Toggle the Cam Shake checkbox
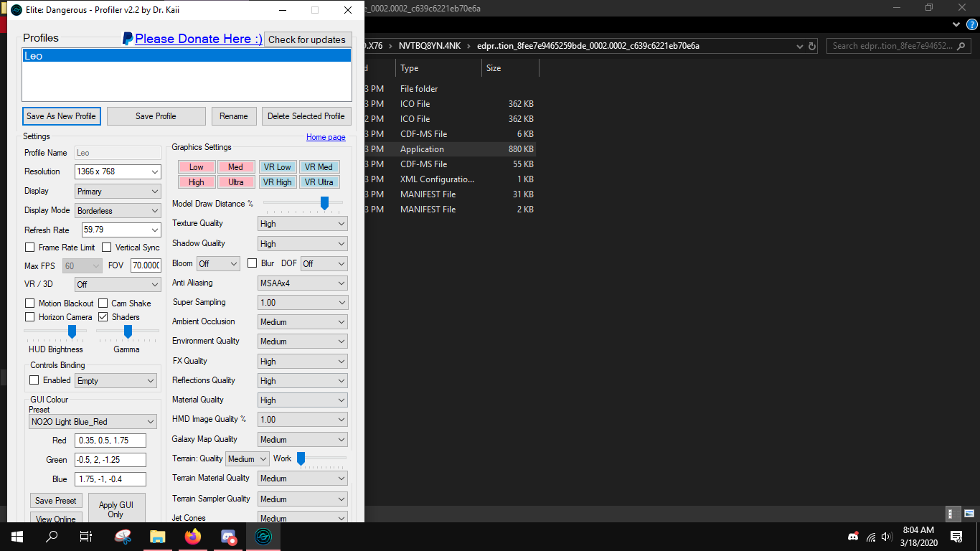 [103, 303]
